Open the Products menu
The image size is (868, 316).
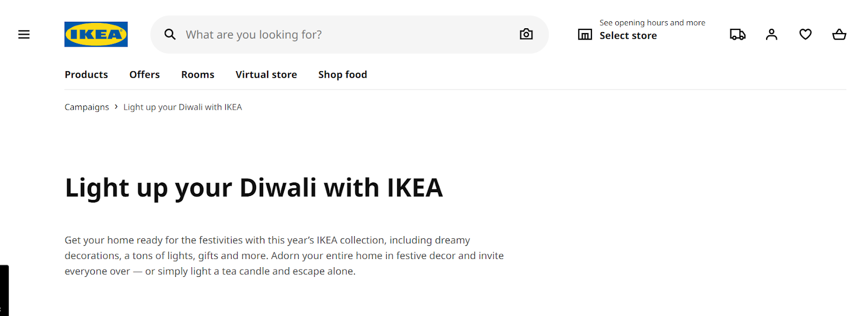tap(86, 74)
